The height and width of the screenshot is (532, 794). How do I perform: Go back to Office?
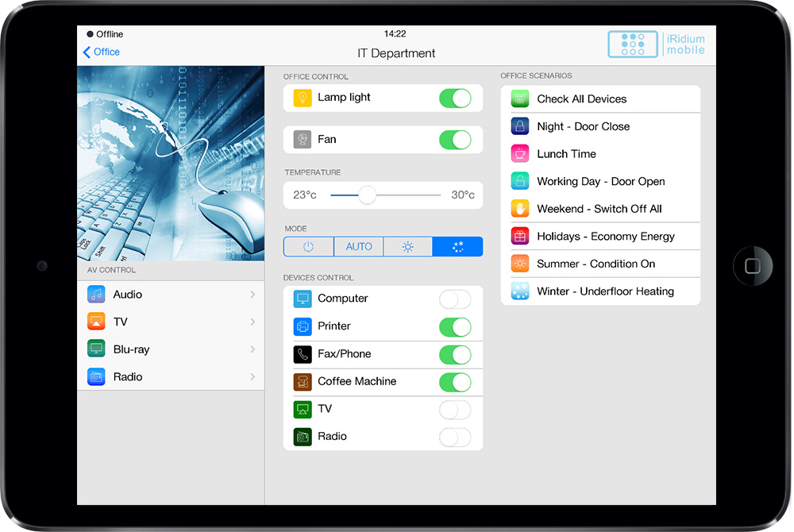pos(102,52)
